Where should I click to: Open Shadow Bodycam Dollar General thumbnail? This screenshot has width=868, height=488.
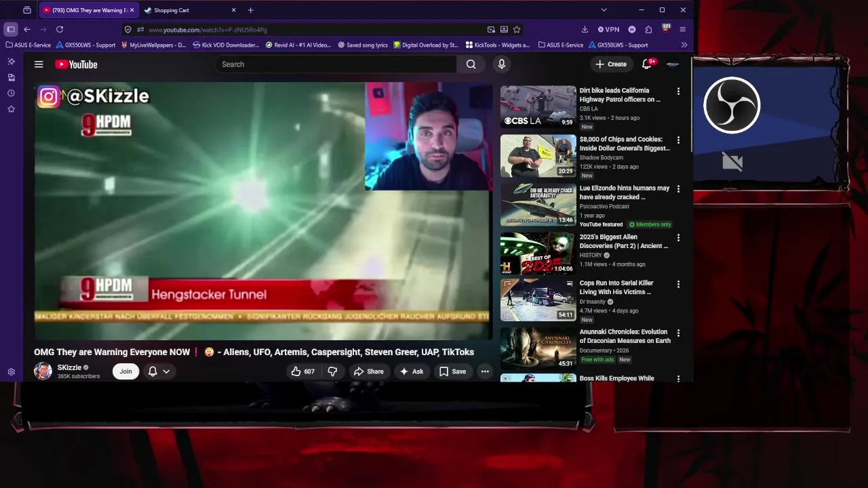click(x=538, y=155)
